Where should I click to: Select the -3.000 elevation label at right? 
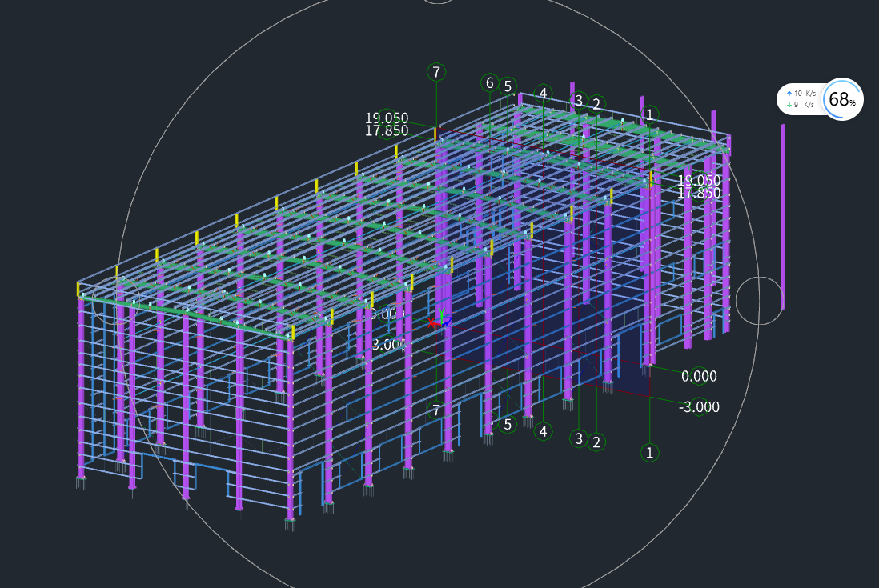(699, 407)
